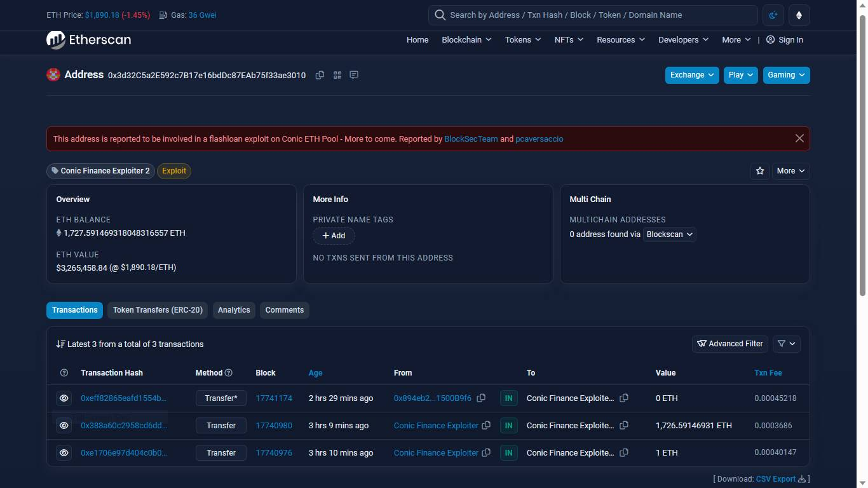
Task: Click the Etherscan logo
Action: (x=89, y=40)
